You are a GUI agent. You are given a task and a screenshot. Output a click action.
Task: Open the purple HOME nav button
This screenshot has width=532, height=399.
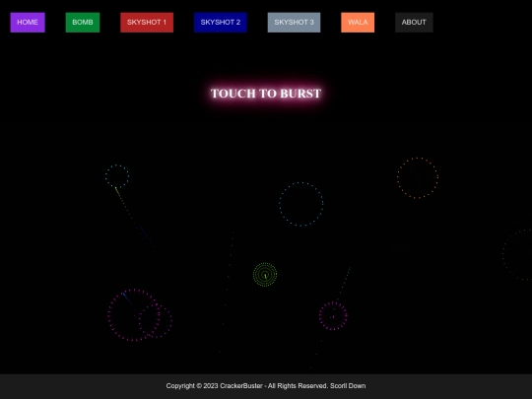pos(28,23)
